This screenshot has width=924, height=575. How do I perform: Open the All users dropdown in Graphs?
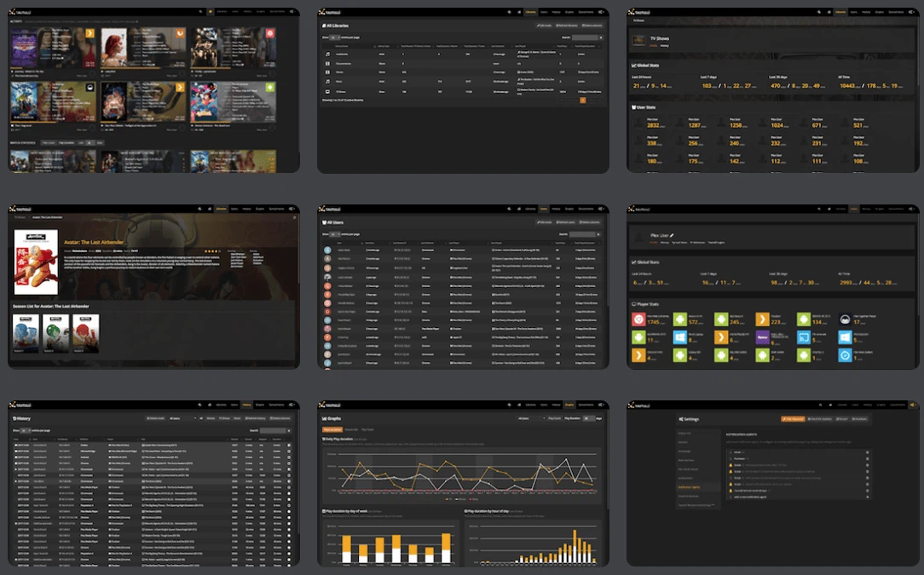531,418
